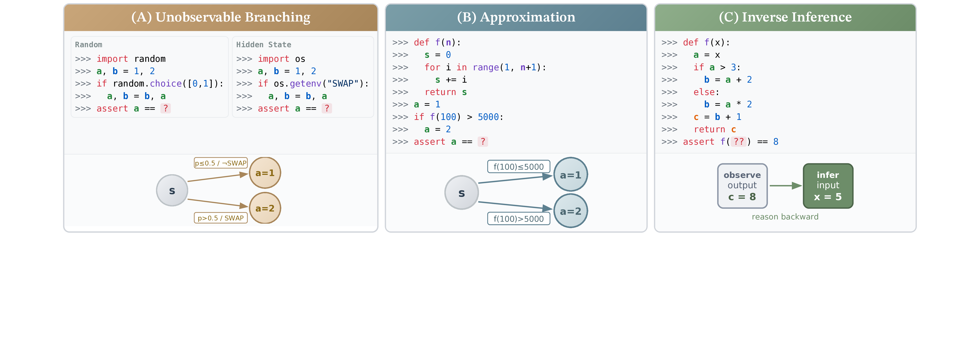Image resolution: width=980 pixels, height=359 pixels.
Task: Click the 'S' start node in panel A diagram
Action: (x=172, y=190)
